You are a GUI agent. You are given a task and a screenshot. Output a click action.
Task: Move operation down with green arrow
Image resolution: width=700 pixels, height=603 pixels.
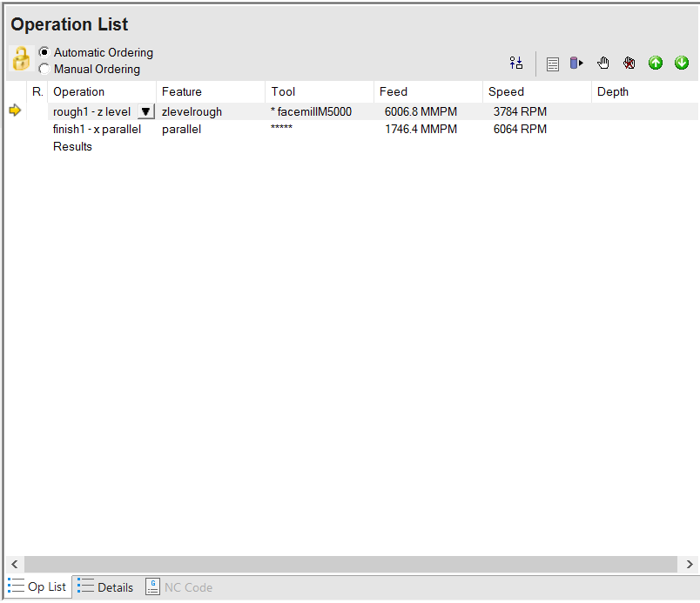click(682, 63)
